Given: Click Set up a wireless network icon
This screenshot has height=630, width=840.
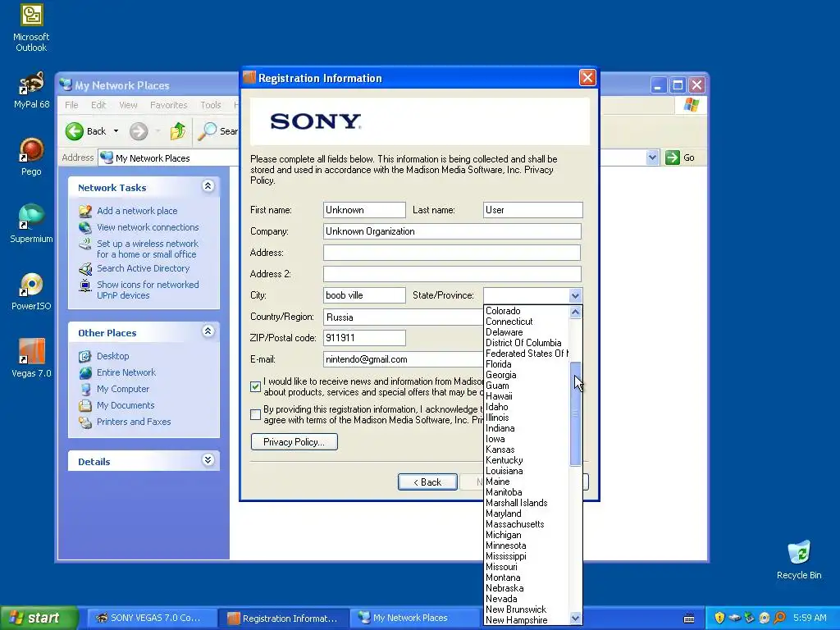Looking at the screenshot, I should 85,244.
